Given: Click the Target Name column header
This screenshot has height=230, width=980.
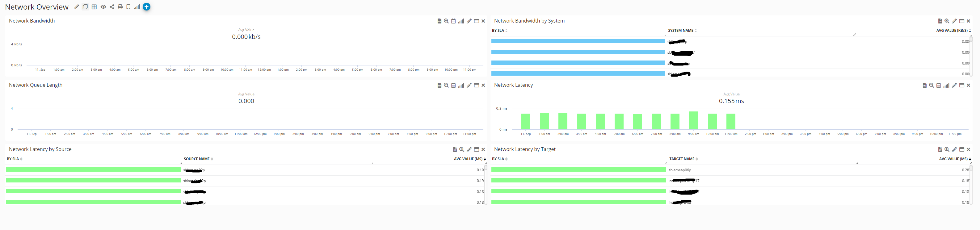Looking at the screenshot, I should (682, 159).
